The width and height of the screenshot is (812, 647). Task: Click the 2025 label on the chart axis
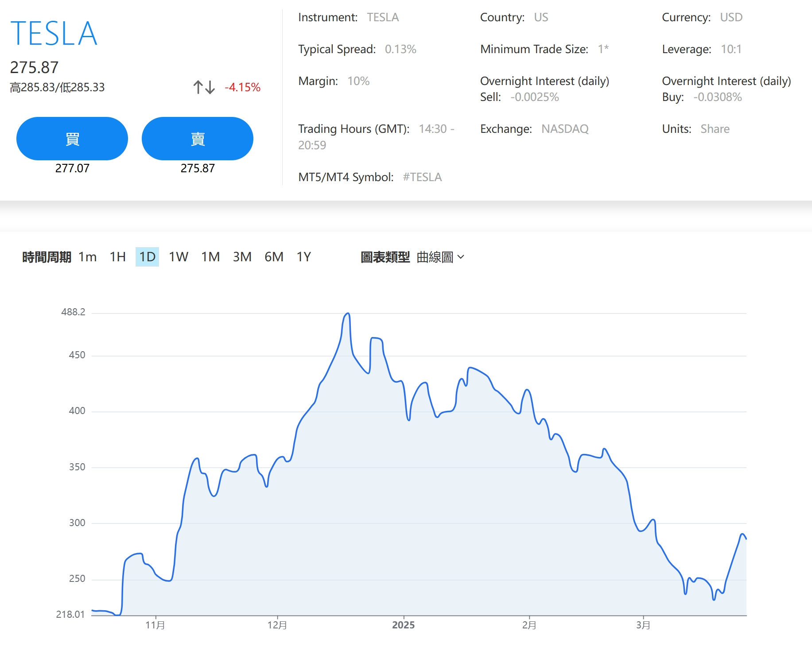tap(404, 625)
